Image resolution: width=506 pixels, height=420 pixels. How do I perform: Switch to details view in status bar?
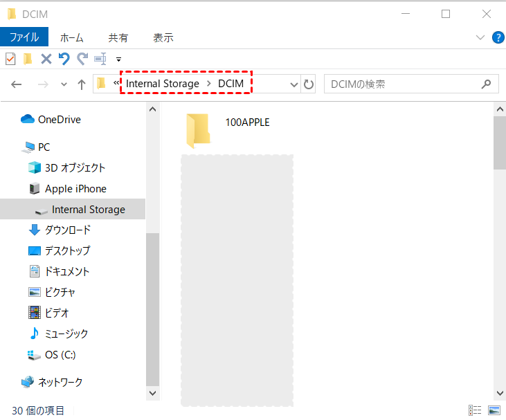(476, 410)
